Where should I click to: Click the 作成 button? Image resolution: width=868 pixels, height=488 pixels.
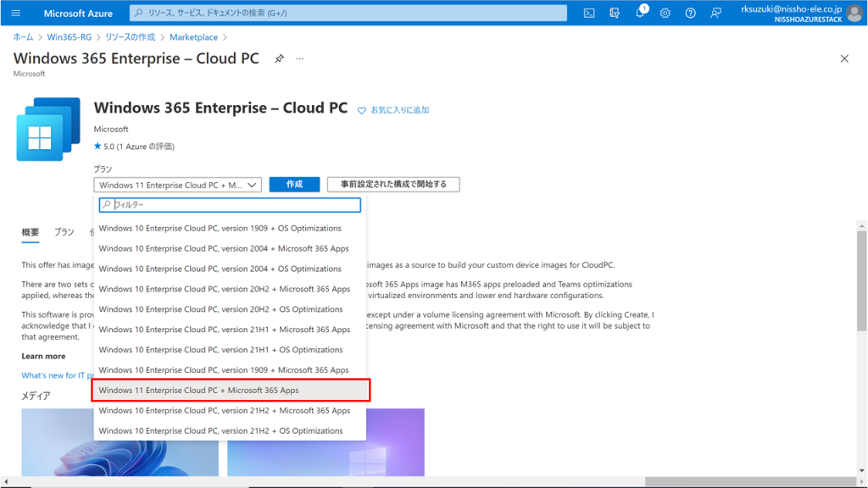click(x=294, y=184)
